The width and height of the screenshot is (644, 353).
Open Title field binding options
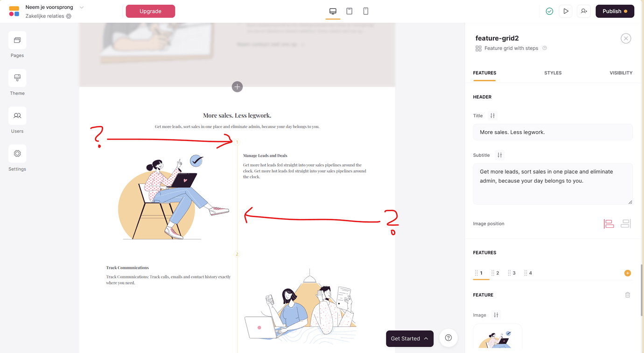coord(492,116)
